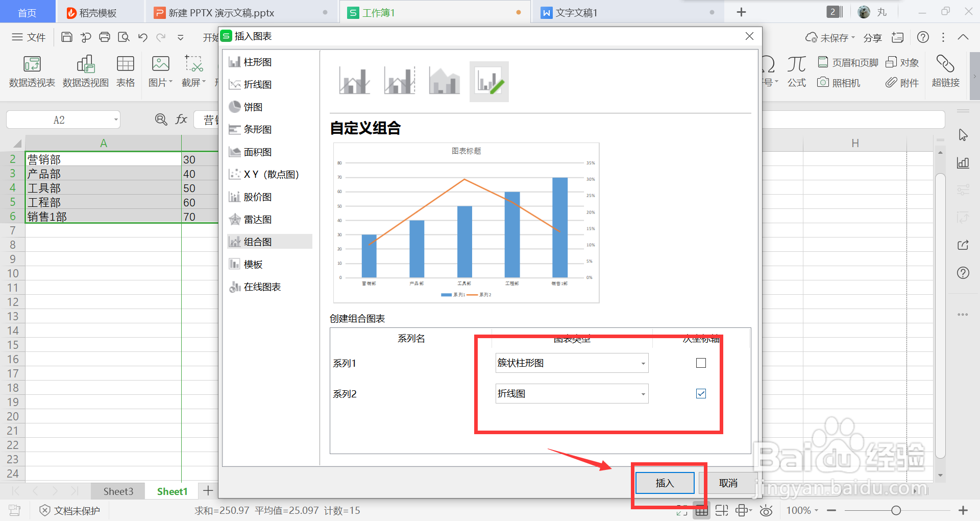The height and width of the screenshot is (521, 980).
Task: Close the 插入图表 dialog
Action: [x=749, y=36]
